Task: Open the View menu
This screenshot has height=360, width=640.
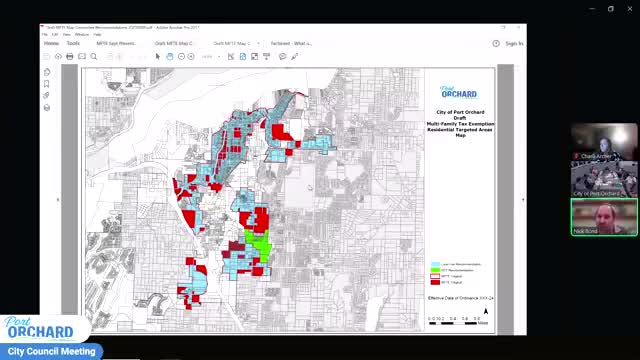Action: (x=67, y=35)
